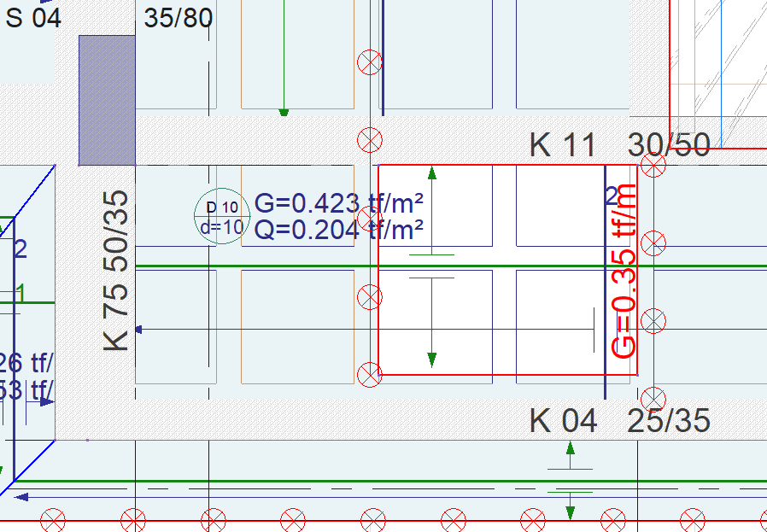This screenshot has width=767, height=532.
Task: Click blue left arrowhead beside K 75 label
Action: 139,329
